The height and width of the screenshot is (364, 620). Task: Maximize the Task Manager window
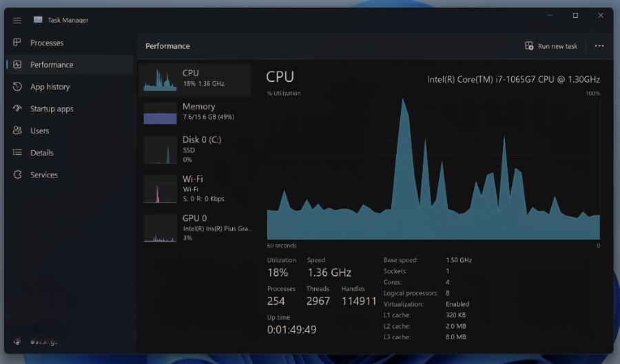tap(575, 15)
